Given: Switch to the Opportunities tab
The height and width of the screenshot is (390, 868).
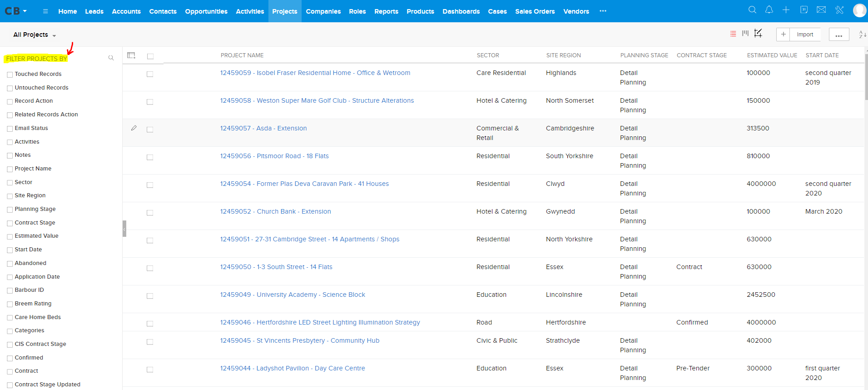Looking at the screenshot, I should click(x=206, y=11).
